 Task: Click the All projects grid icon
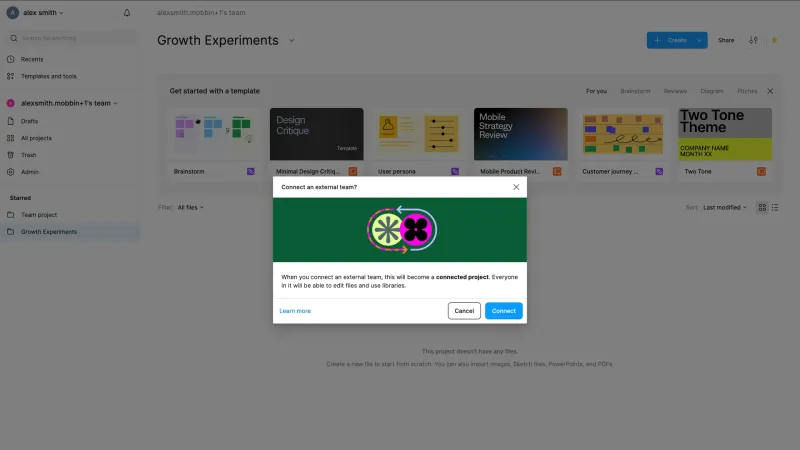coord(11,138)
